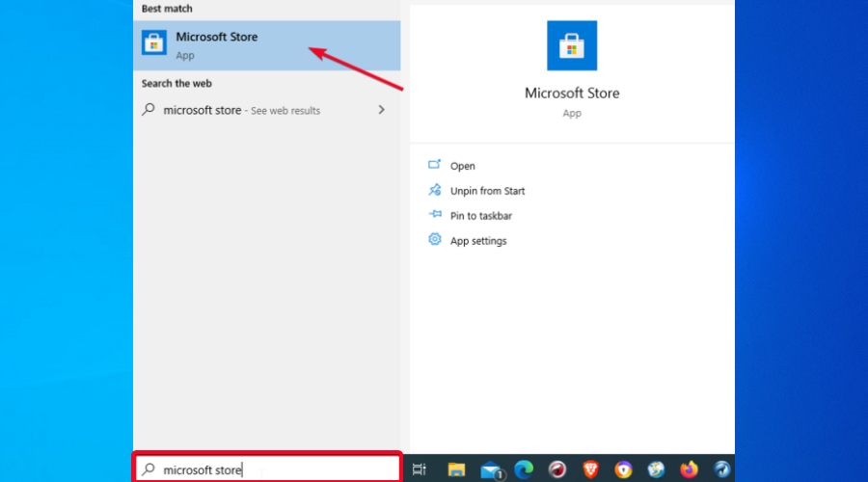Click the taskbar search box containing 'microsoft store'

(267, 469)
